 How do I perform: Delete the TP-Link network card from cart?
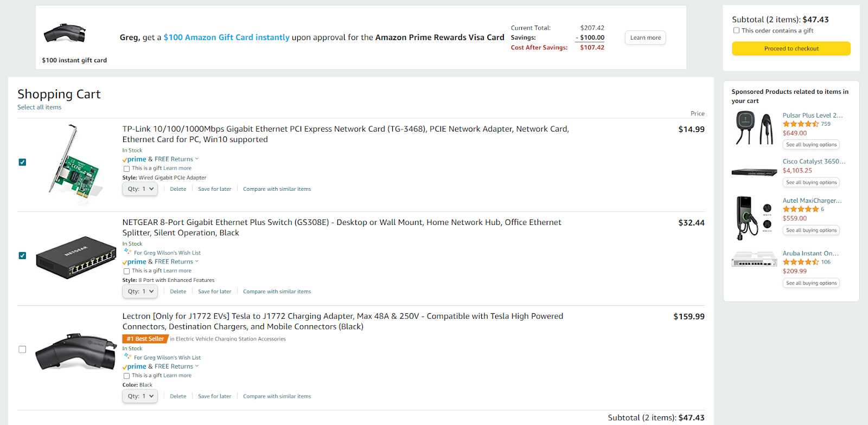coord(178,189)
